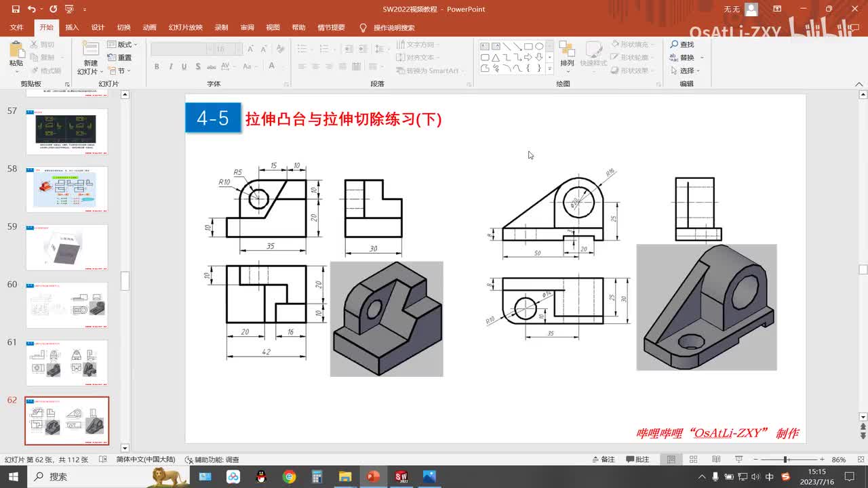Start slideshow from beginning icon in quick access toolbar
Image resolution: width=868 pixels, height=488 pixels.
(68, 9)
